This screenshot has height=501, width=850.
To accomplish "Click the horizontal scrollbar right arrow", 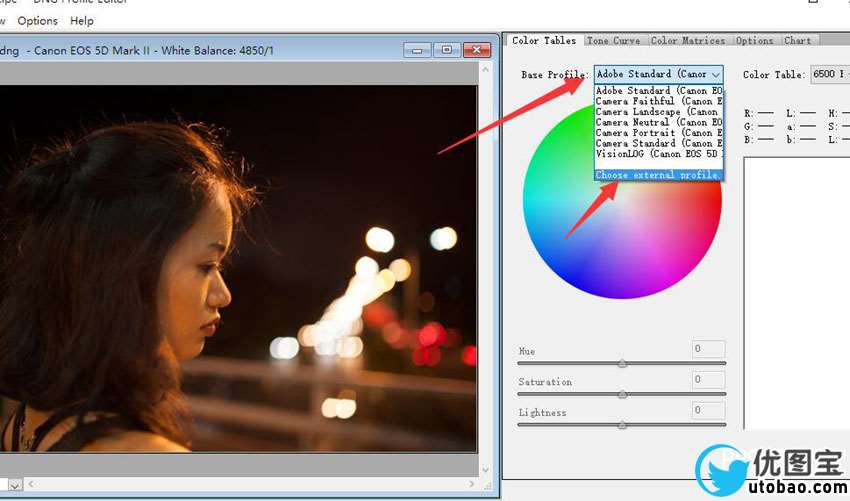I will (x=471, y=484).
